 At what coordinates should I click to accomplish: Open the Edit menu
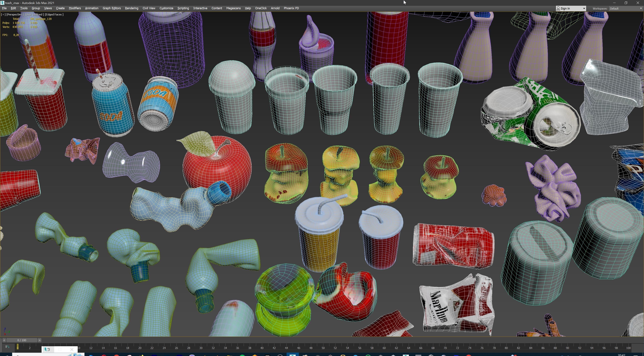click(13, 8)
